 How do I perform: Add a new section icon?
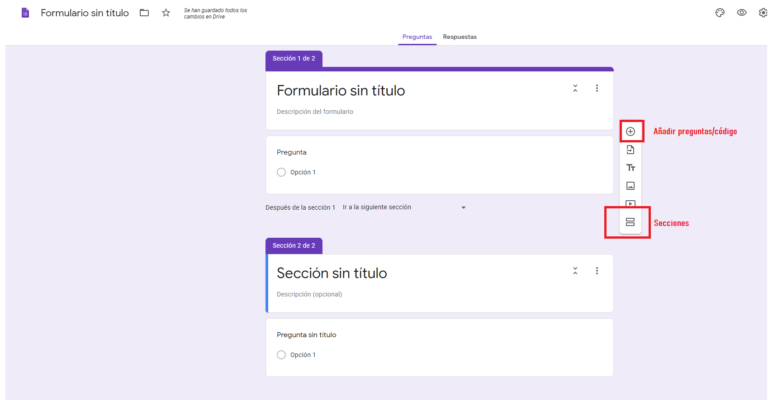click(630, 222)
